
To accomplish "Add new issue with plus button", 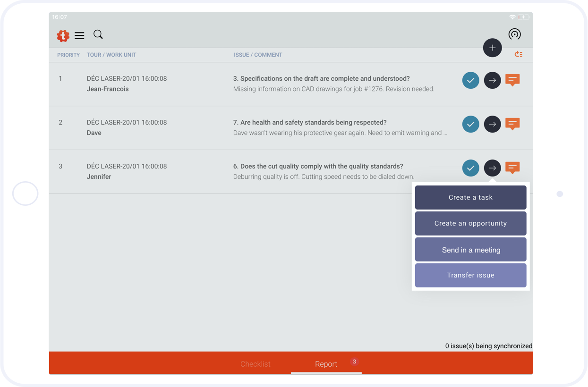I will [492, 48].
